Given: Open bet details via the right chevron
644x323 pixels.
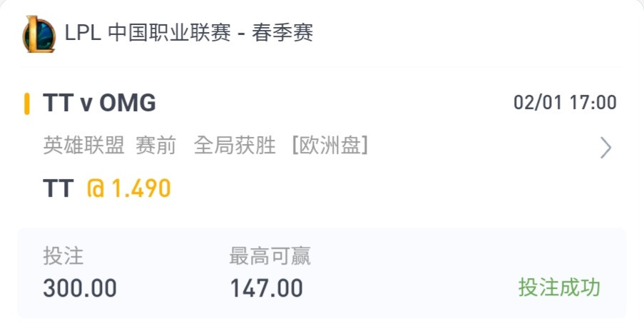Looking at the screenshot, I should point(605,148).
